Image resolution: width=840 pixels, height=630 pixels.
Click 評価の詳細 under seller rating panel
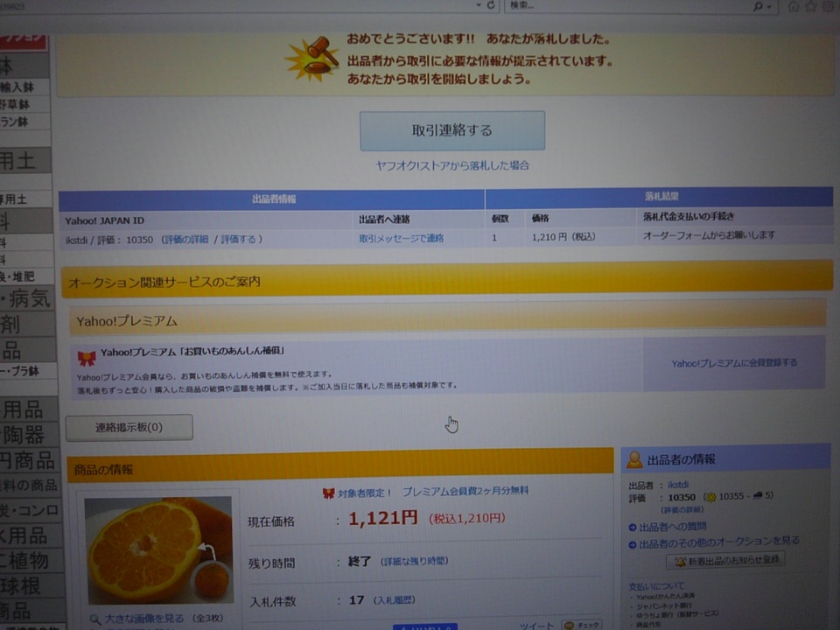(x=682, y=510)
